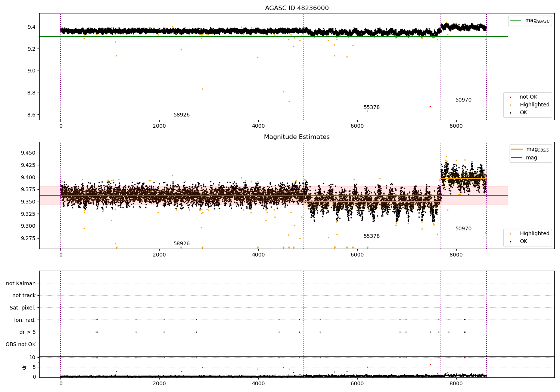
Task: Click the mag OBSID legend label
Action: (x=538, y=150)
